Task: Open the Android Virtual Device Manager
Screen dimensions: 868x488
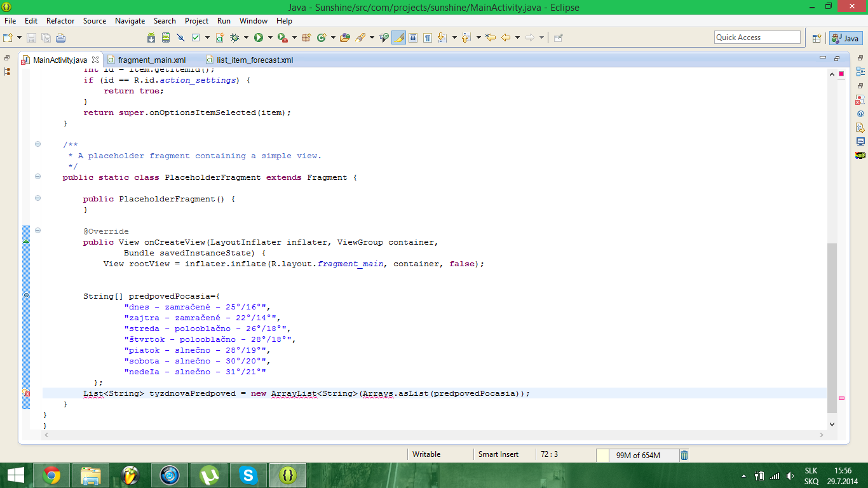Action: 166,37
